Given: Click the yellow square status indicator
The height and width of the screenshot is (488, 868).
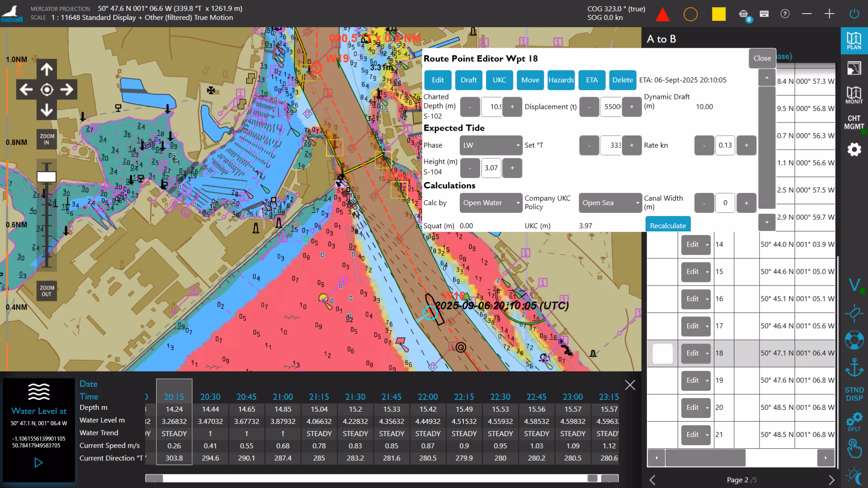Looking at the screenshot, I should click(x=718, y=14).
